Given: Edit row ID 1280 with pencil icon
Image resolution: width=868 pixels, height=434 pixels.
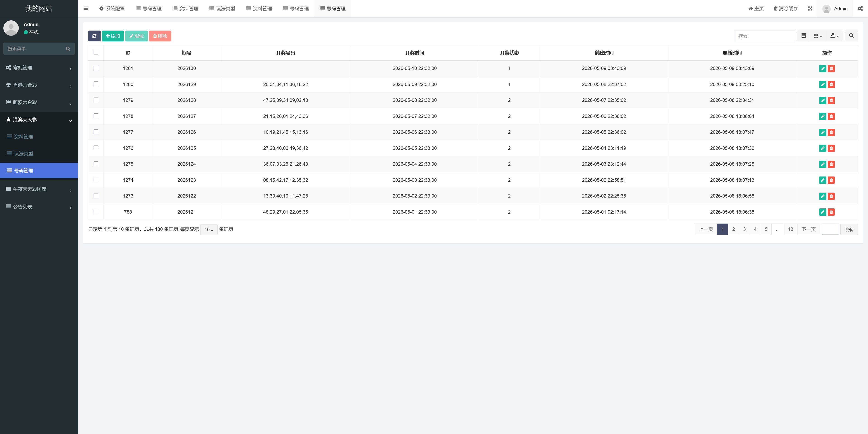Looking at the screenshot, I should click(x=823, y=84).
